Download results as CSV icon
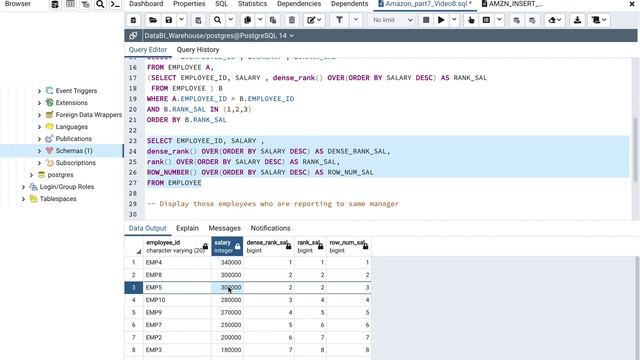The image size is (640, 360). [x=577, y=20]
